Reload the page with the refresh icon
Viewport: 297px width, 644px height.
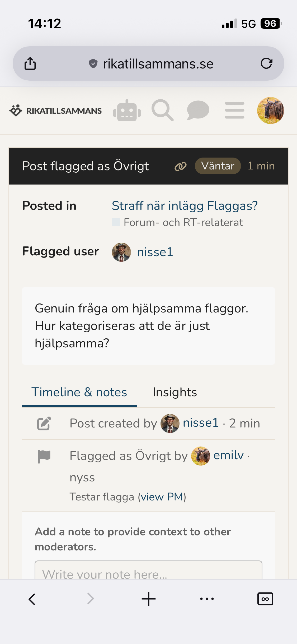click(266, 63)
